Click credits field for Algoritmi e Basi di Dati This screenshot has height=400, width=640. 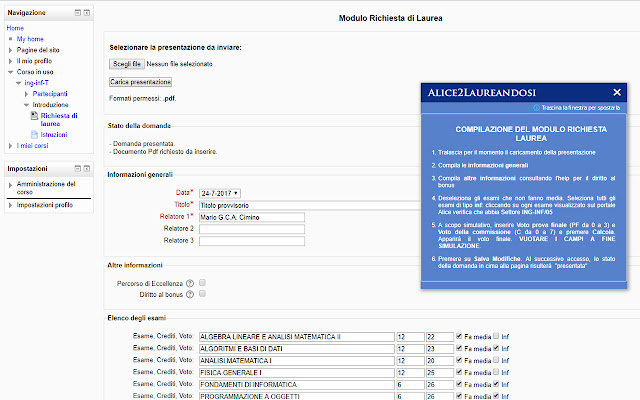pyautogui.click(x=410, y=349)
